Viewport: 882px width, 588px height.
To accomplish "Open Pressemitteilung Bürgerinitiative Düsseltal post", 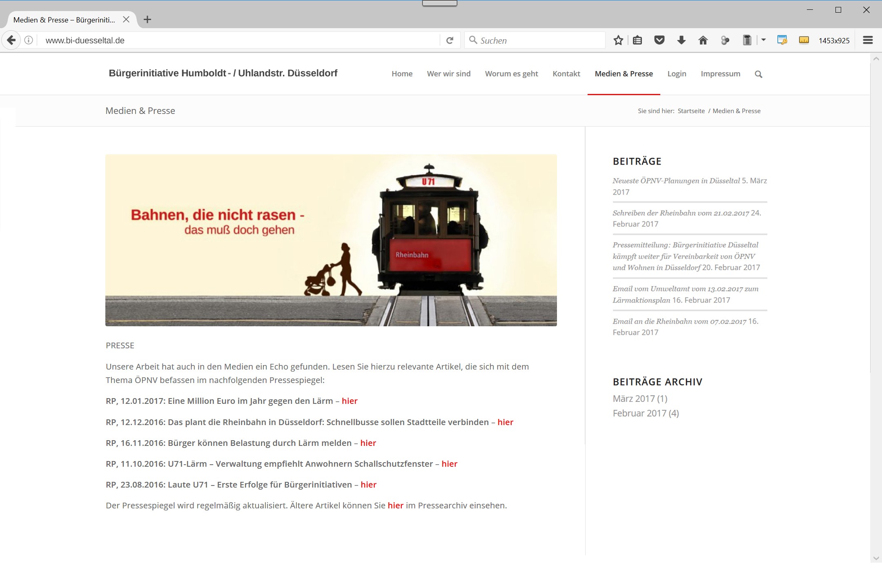I will (686, 256).
